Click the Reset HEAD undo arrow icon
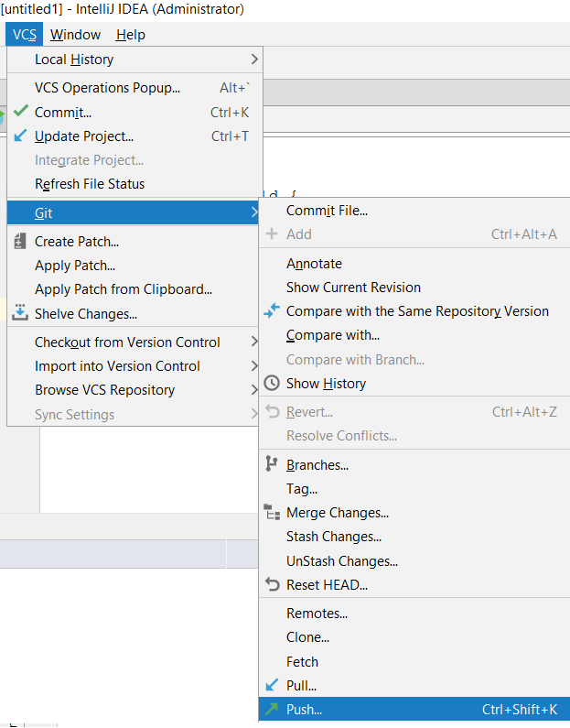The image size is (570, 728). (272, 584)
